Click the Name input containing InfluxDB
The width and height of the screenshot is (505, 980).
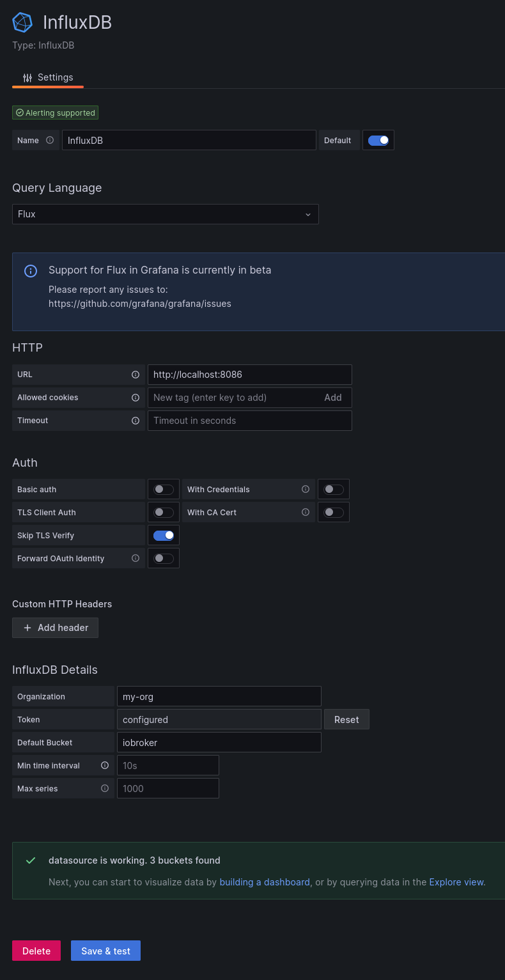[x=189, y=140]
